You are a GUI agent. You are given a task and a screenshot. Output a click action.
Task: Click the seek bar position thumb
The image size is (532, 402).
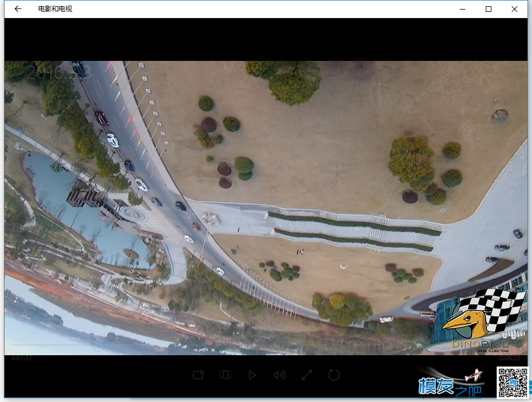(98, 345)
